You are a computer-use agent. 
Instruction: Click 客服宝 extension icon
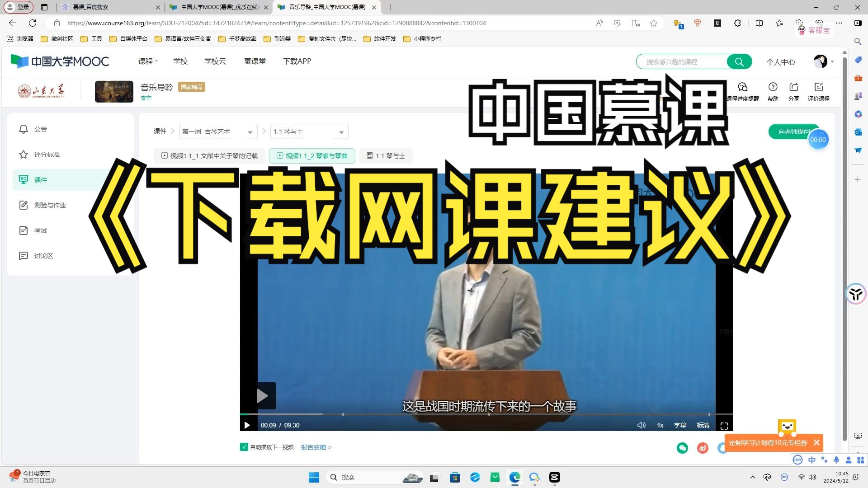pos(814,30)
